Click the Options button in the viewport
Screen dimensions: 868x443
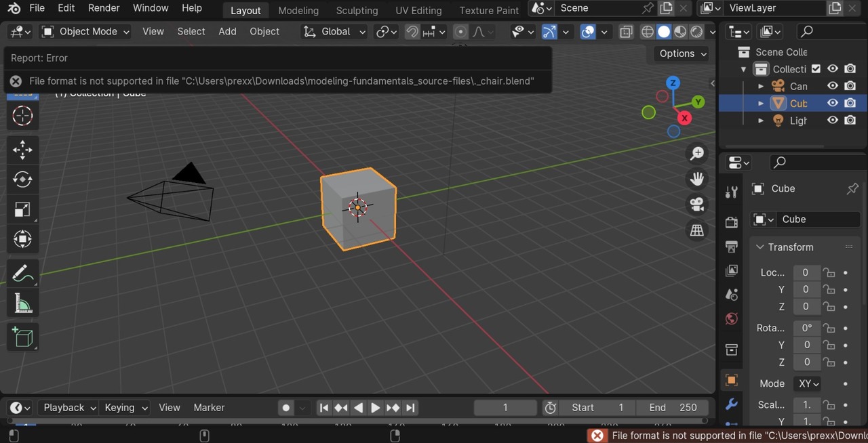click(x=680, y=54)
